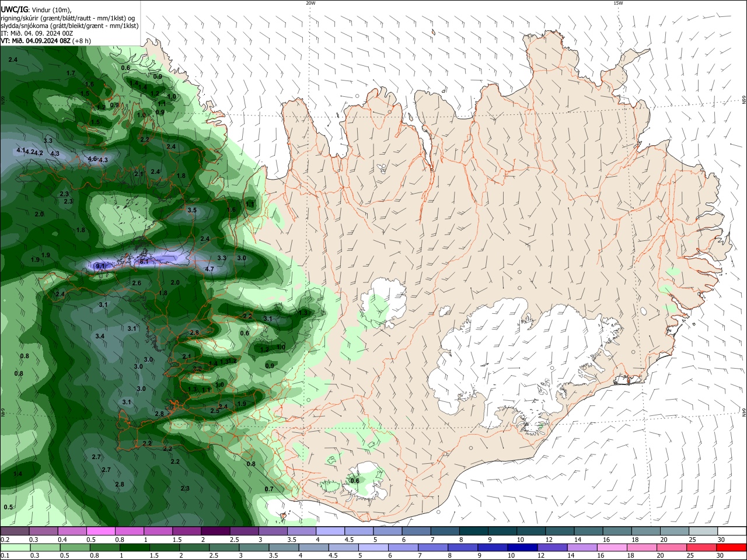Click the 3.4 precipitation value over the sea
The height and width of the screenshot is (560, 747).
100,336
